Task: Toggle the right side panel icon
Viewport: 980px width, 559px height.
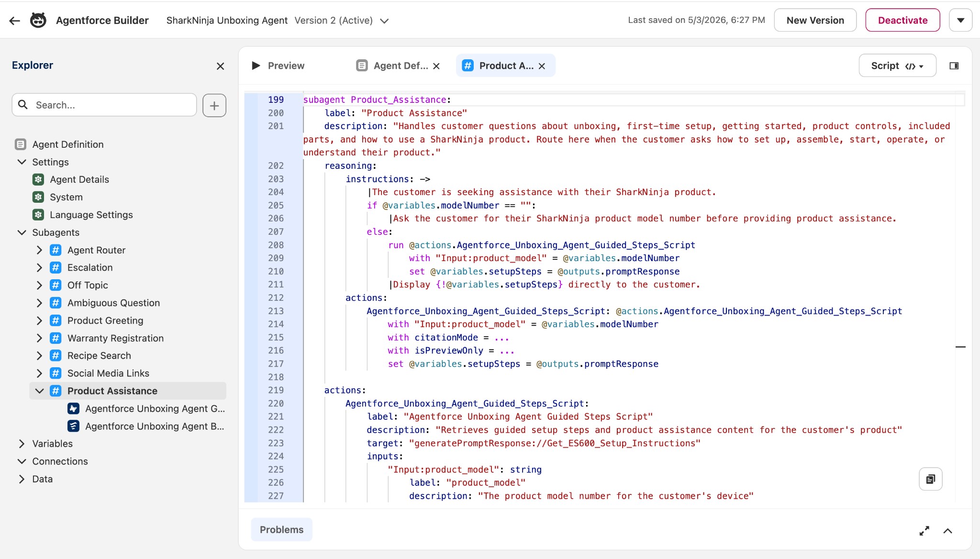Action: coord(954,66)
